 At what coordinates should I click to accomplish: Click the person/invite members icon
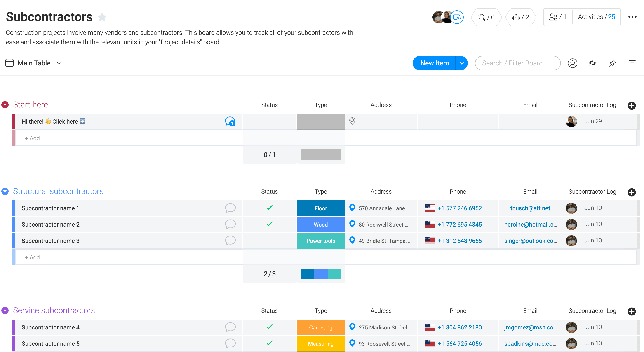[x=555, y=17]
